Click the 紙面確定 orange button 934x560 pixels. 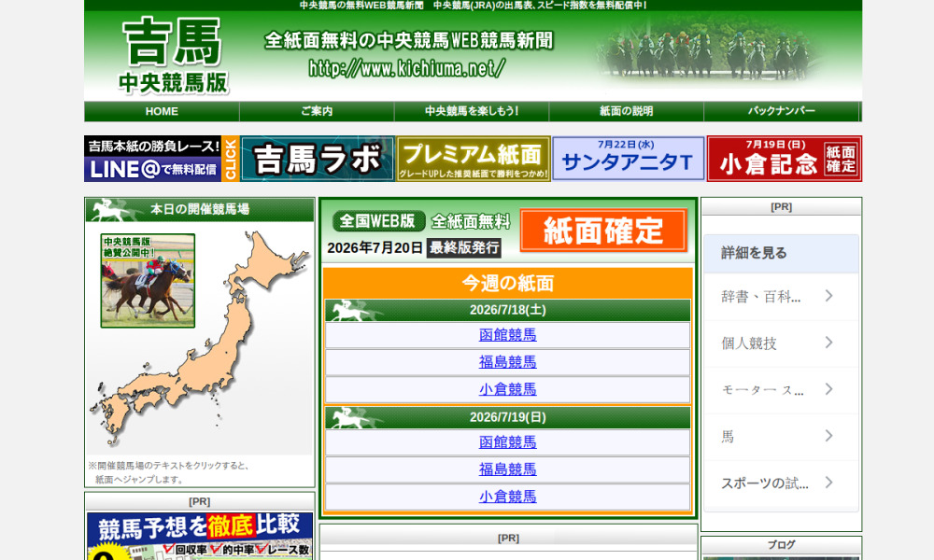point(604,231)
